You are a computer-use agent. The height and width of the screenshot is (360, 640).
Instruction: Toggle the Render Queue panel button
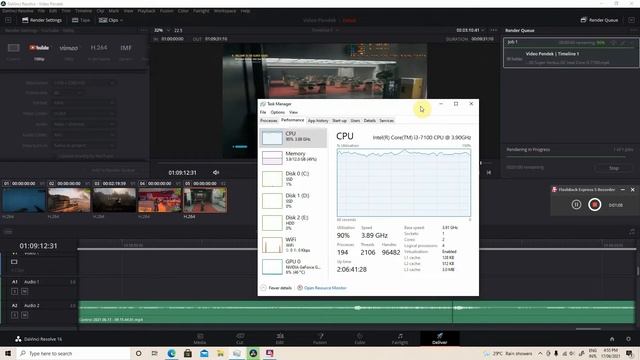tap(599, 20)
